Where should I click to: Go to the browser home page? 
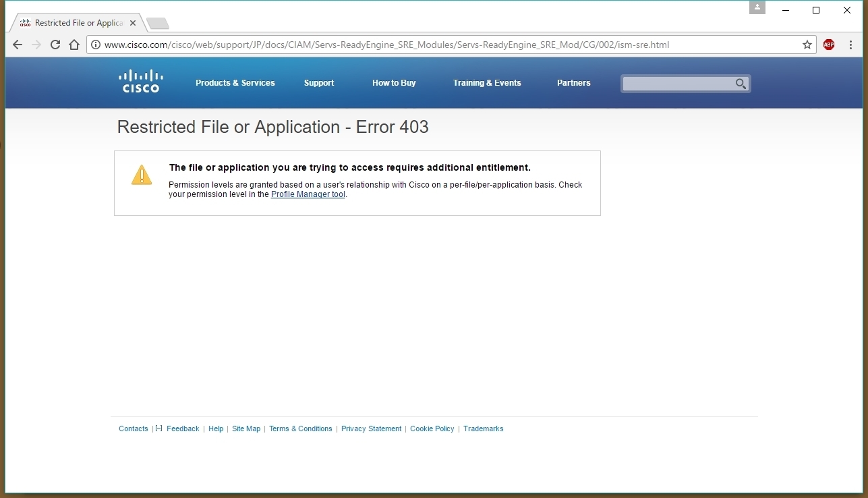point(74,45)
